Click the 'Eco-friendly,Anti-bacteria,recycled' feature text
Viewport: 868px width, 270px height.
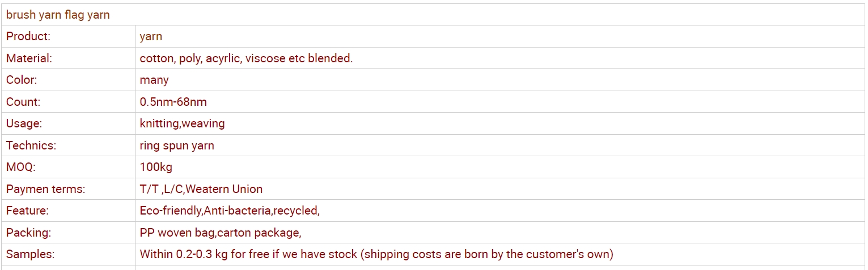(x=230, y=211)
